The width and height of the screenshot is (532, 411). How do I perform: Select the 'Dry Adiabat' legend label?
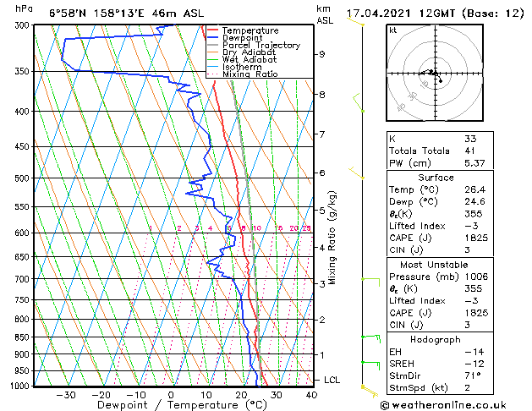(x=249, y=52)
